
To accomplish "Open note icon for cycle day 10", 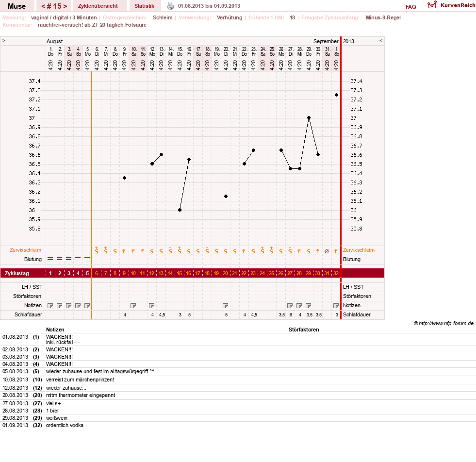I will pos(133,305).
